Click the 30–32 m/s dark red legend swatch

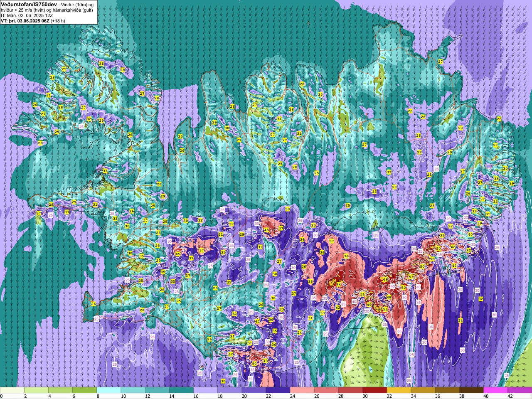tap(375, 390)
